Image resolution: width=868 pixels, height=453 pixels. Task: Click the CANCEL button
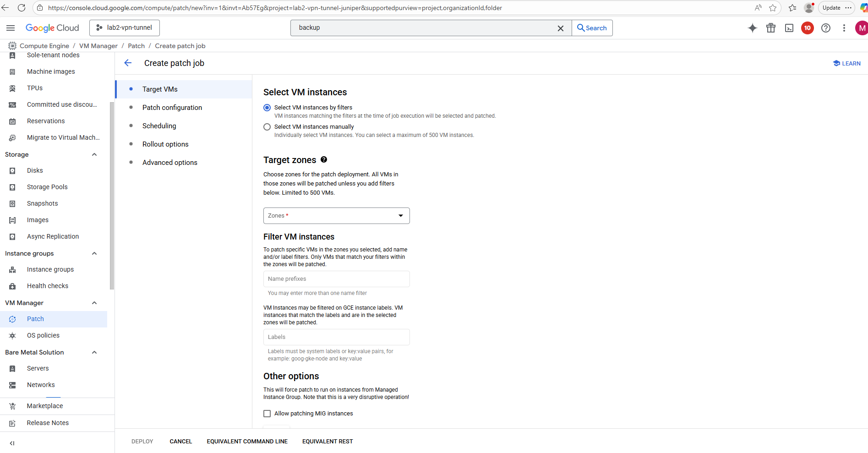click(181, 442)
